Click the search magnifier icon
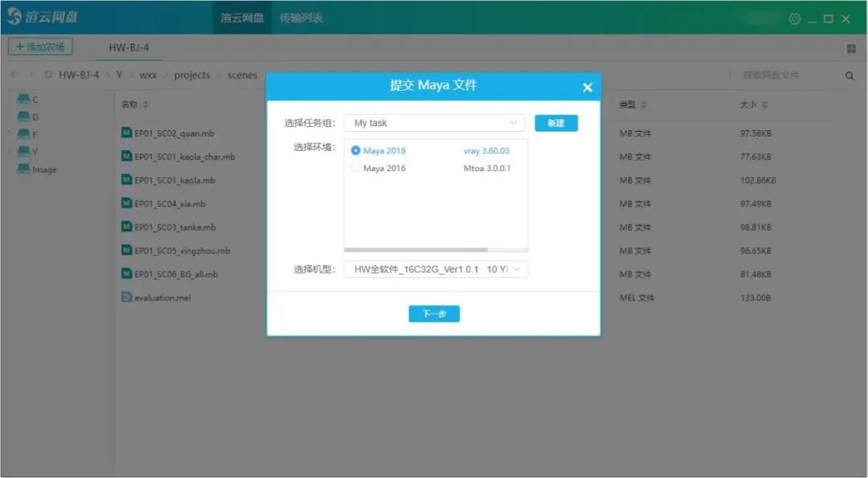The height and width of the screenshot is (478, 868). pos(850,76)
